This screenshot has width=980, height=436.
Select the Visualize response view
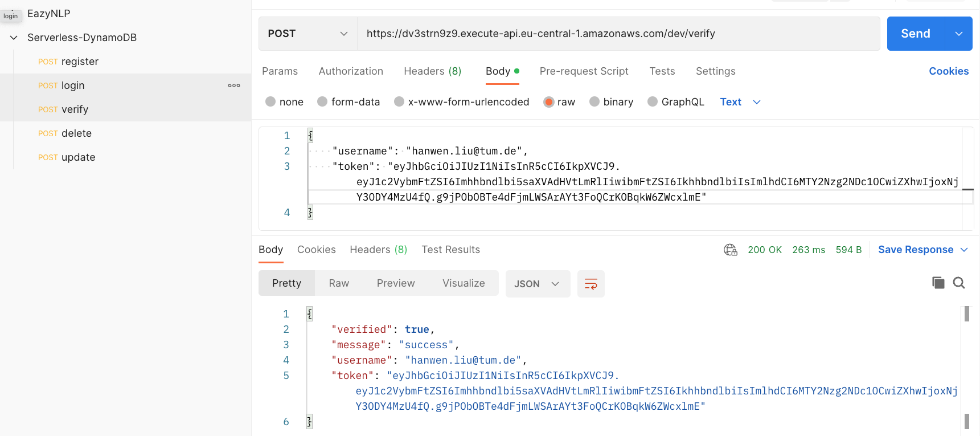click(x=464, y=283)
